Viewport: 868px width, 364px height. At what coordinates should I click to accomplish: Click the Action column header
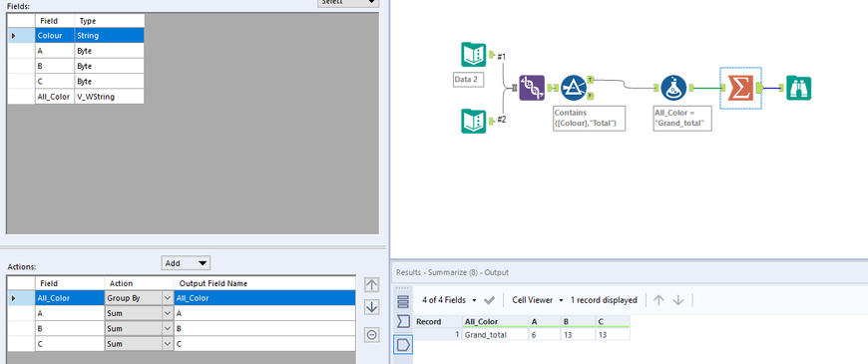[139, 283]
